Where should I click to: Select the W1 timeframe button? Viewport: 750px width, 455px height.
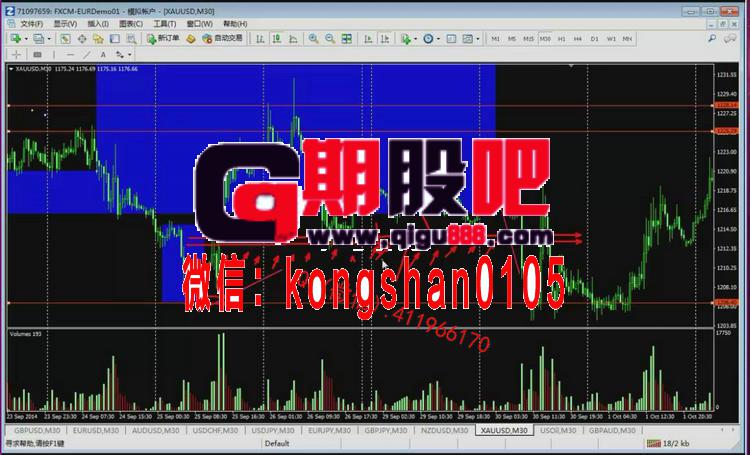[x=611, y=39]
